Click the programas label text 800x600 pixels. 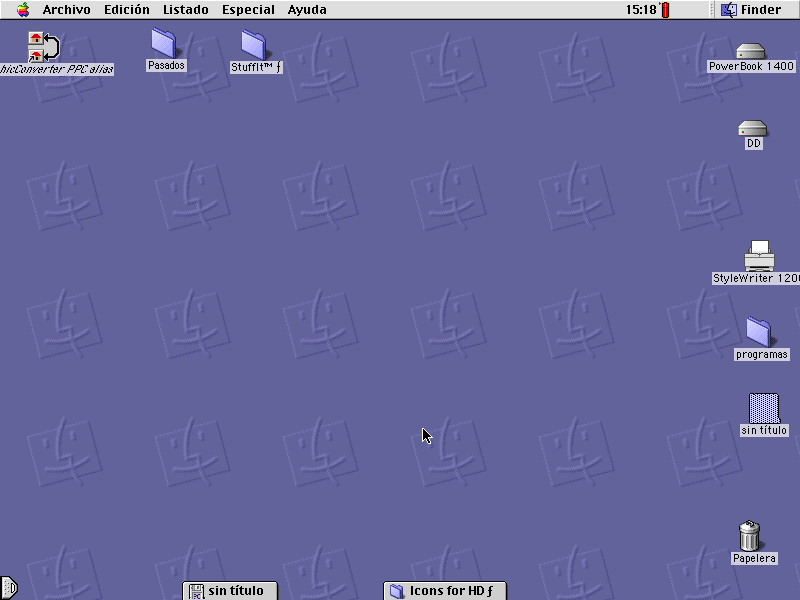point(762,355)
